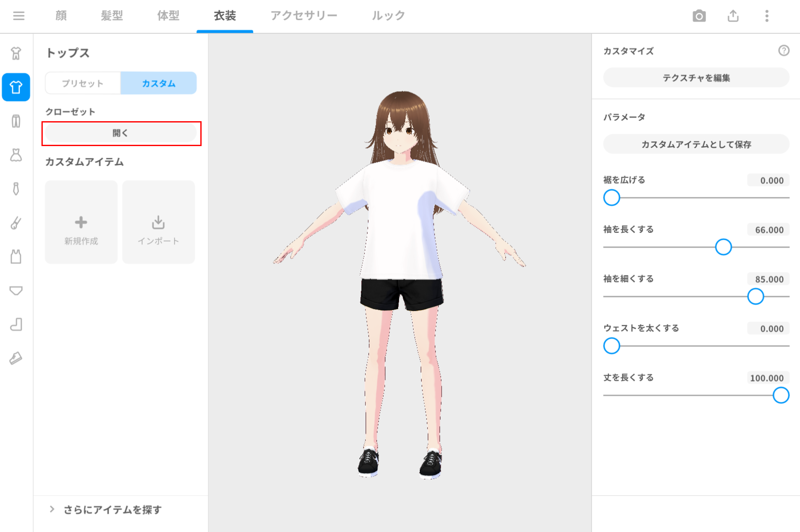Switch to the 髪型 tab
The image size is (800, 532).
(x=112, y=16)
